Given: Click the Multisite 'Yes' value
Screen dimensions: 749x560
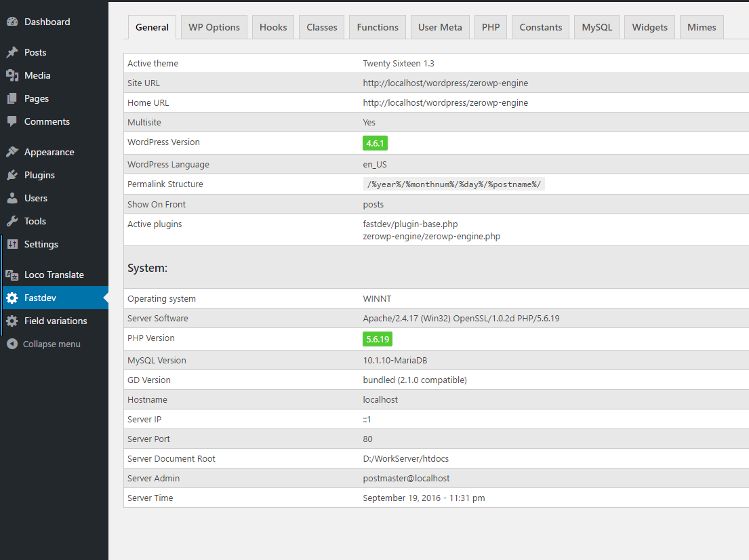Looking at the screenshot, I should coord(369,122).
